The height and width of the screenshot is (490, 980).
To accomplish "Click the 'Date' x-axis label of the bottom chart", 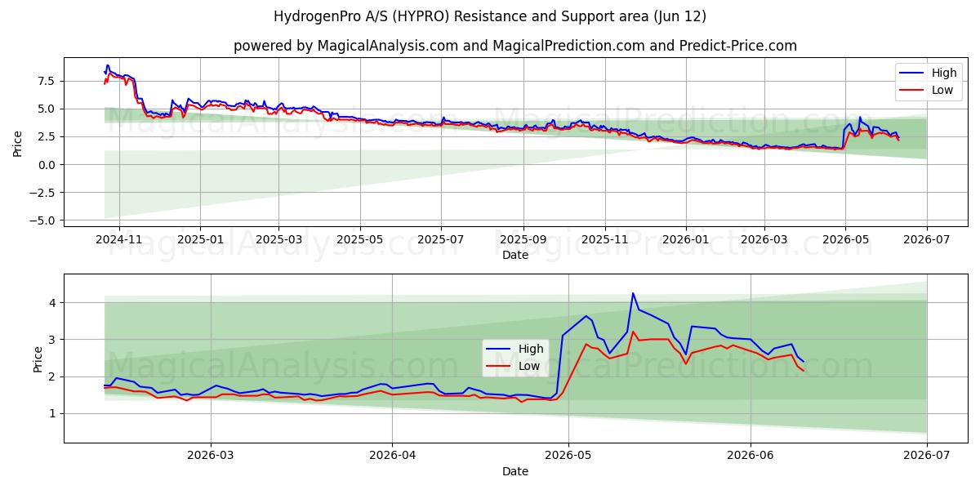I will click(515, 472).
